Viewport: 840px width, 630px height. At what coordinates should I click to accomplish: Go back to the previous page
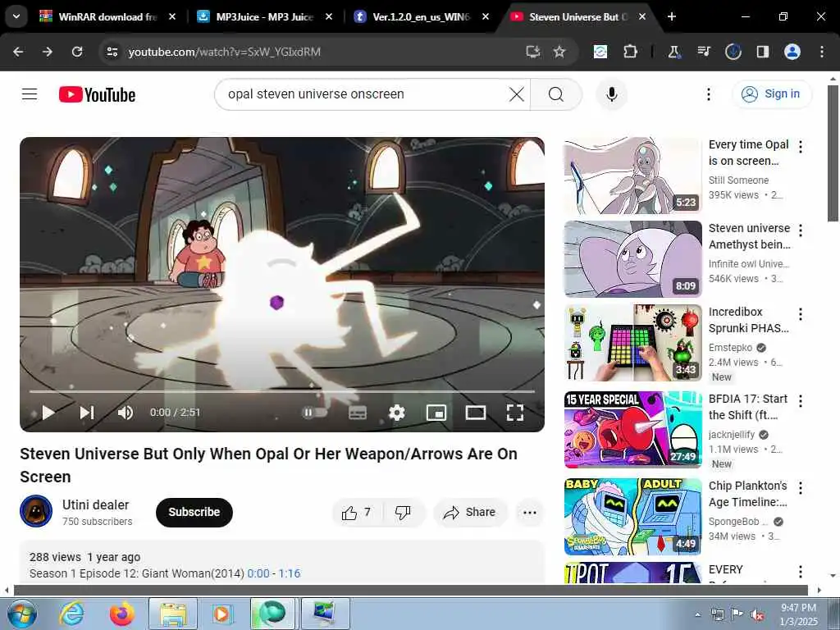(x=18, y=52)
